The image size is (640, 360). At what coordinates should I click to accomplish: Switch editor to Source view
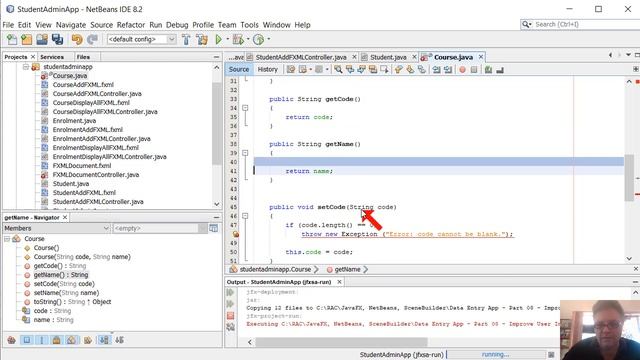[239, 69]
